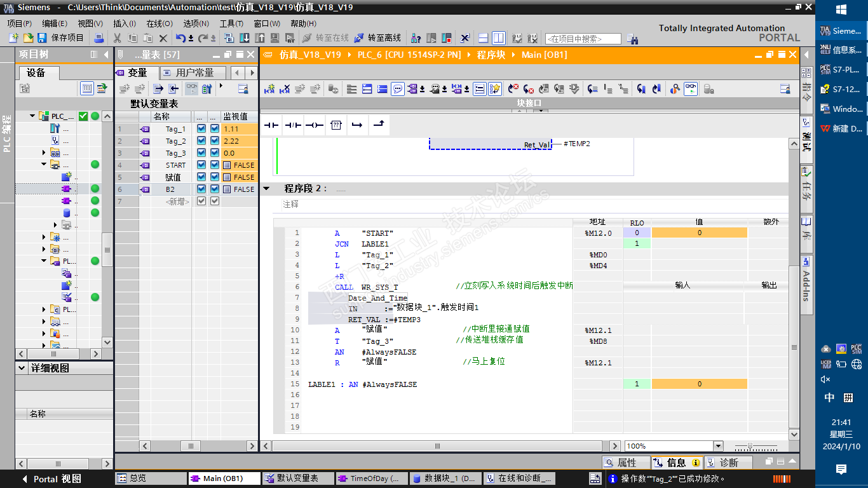
Task: Click the monitor all glasses icon in tag table
Action: click(x=191, y=89)
